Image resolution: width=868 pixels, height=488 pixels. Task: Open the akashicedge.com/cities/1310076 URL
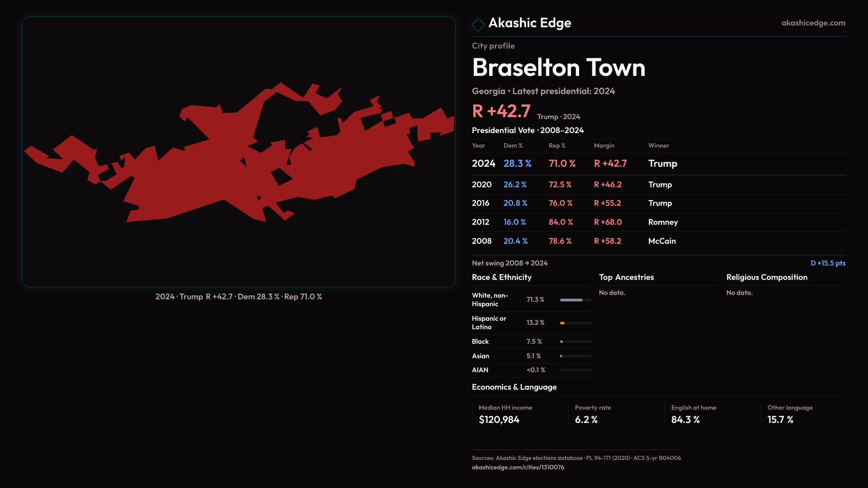[518, 467]
